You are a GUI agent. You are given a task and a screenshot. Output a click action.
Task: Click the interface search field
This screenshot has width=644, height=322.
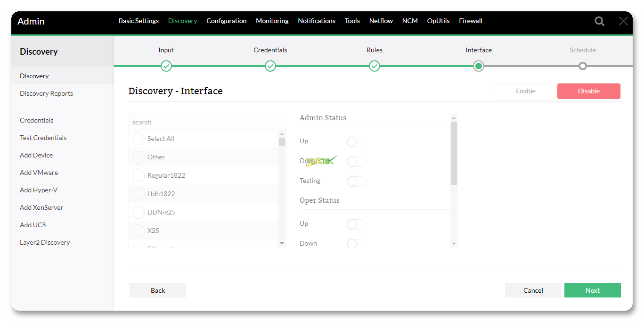[x=207, y=122]
